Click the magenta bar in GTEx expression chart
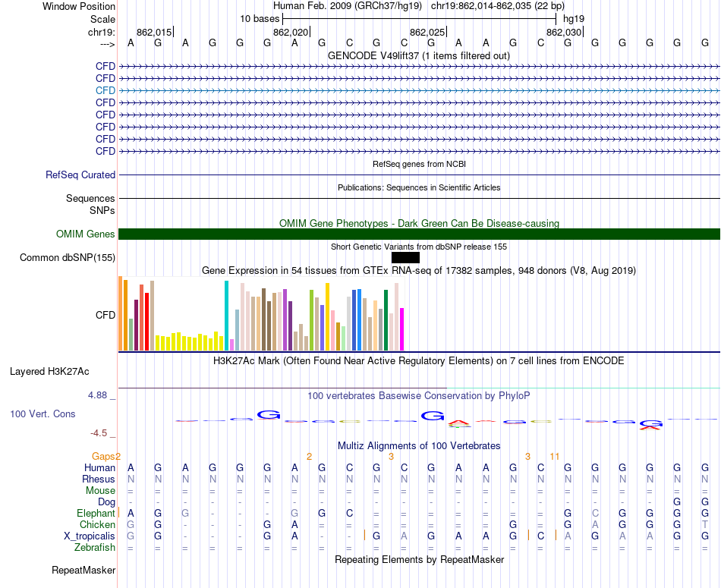This screenshot has height=588, width=721. point(401,329)
